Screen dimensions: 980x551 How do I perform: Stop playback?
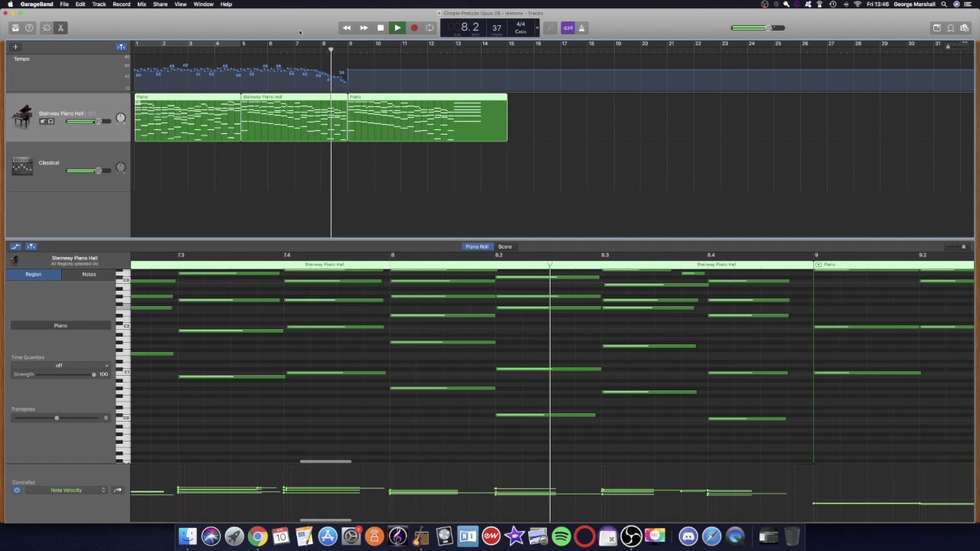[381, 28]
